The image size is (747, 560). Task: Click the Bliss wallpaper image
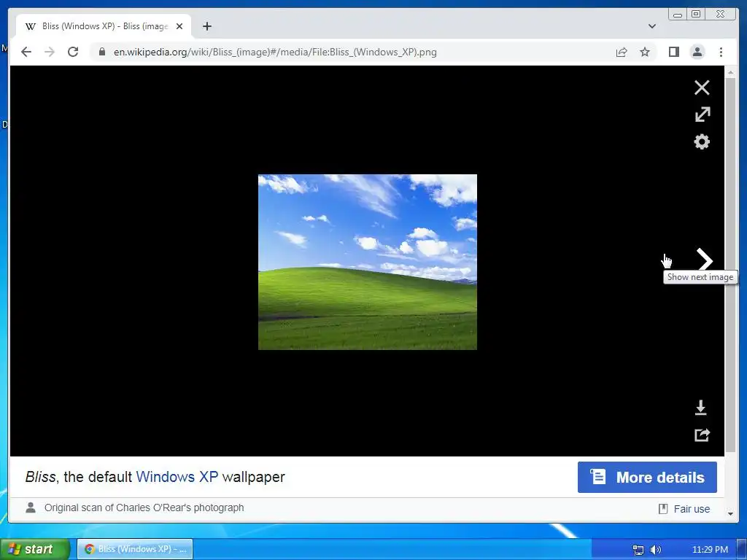[368, 262]
